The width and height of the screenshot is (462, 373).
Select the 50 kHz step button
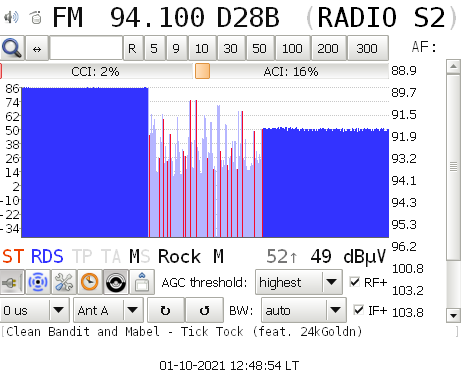[260, 48]
